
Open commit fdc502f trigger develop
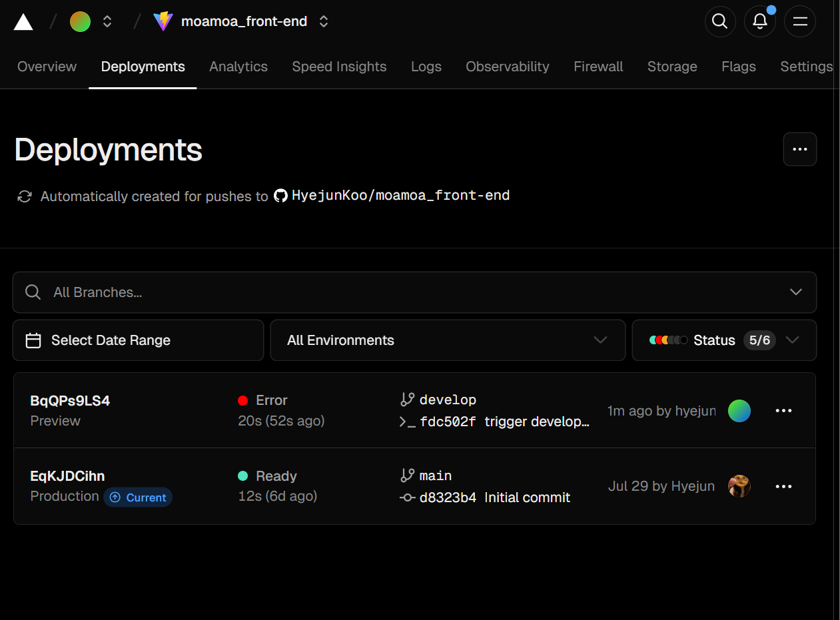coord(504,422)
